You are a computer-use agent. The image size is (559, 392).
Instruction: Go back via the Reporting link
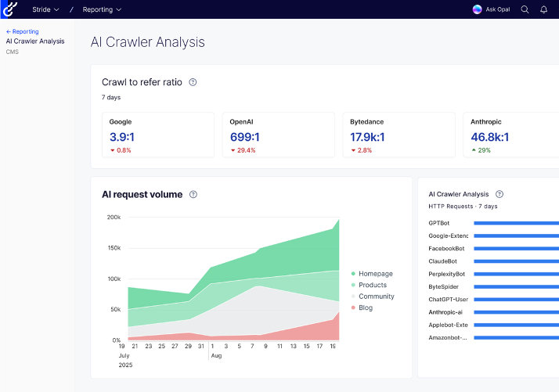point(22,32)
